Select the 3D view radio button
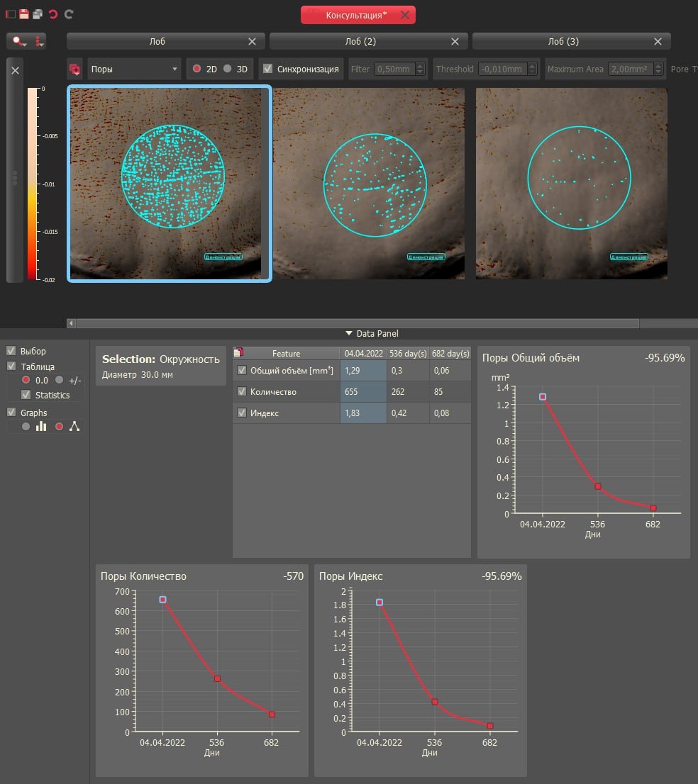 point(227,69)
